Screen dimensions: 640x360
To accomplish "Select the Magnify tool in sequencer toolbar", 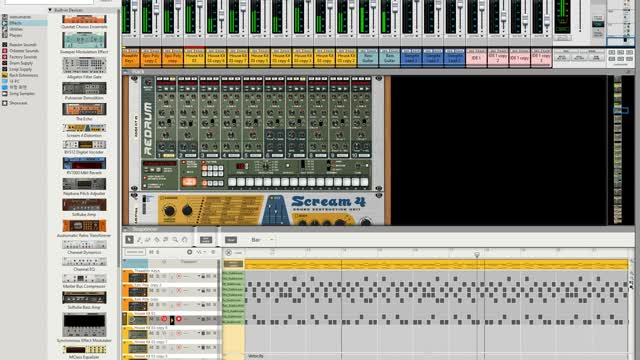I will click(175, 240).
